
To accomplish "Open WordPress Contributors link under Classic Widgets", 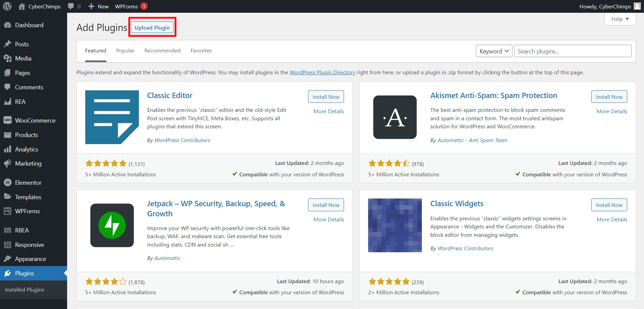I will click(465, 249).
